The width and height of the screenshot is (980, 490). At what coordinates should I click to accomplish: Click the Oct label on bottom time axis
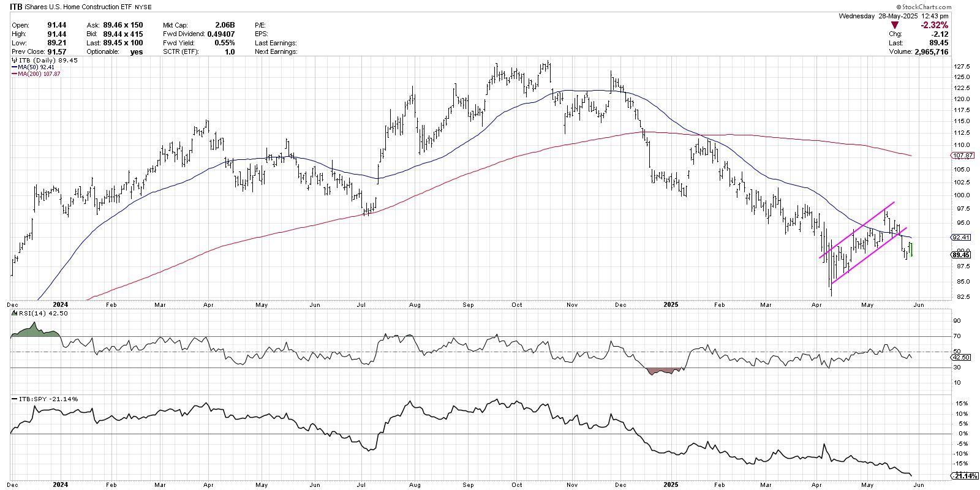[x=518, y=485]
